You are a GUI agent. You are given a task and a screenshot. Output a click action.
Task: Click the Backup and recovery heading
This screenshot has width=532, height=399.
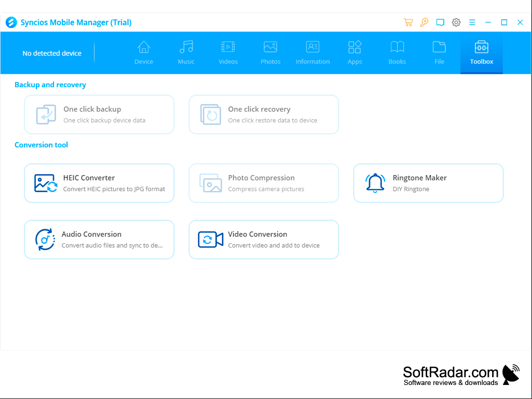coord(50,85)
